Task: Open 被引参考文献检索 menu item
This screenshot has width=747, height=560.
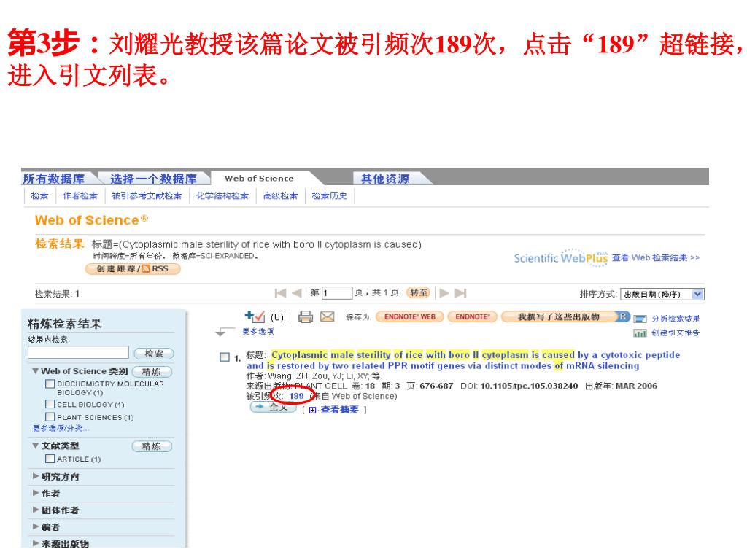Action: 147,195
